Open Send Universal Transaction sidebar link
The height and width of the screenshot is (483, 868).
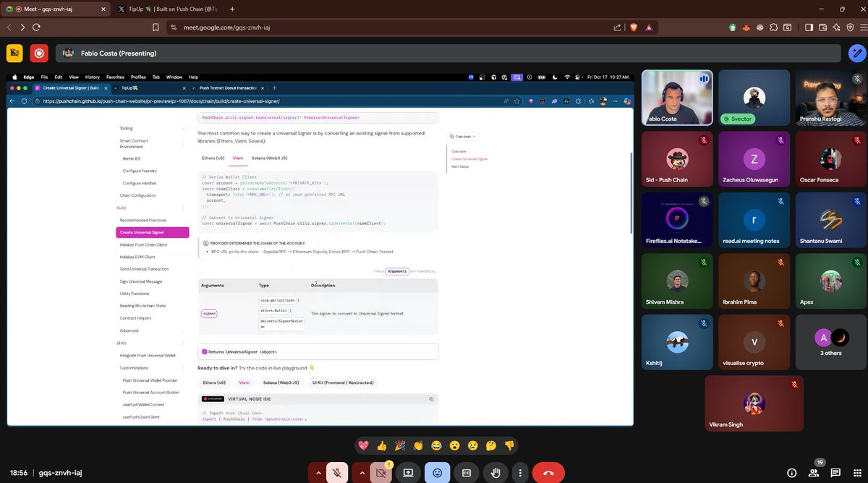click(x=144, y=269)
